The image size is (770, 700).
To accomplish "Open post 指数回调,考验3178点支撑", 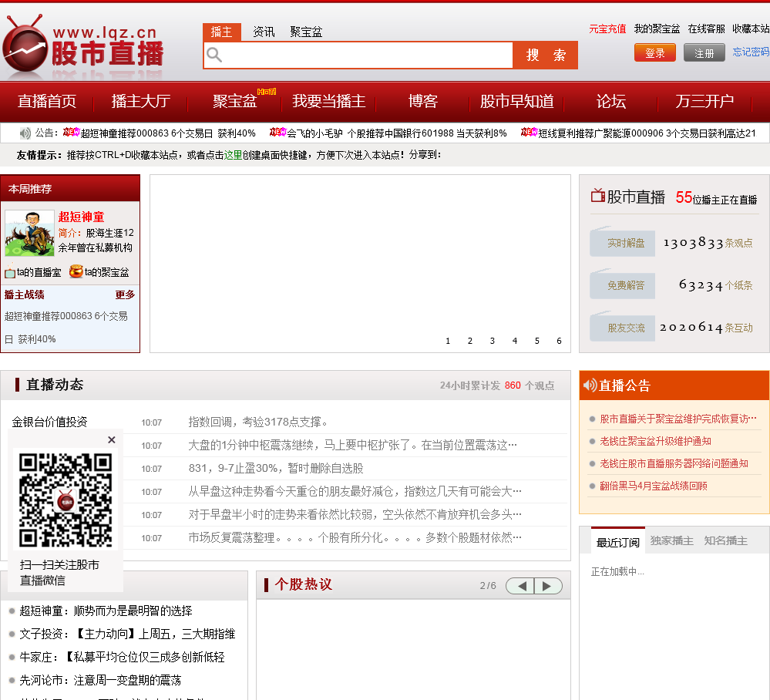I will tap(257, 422).
